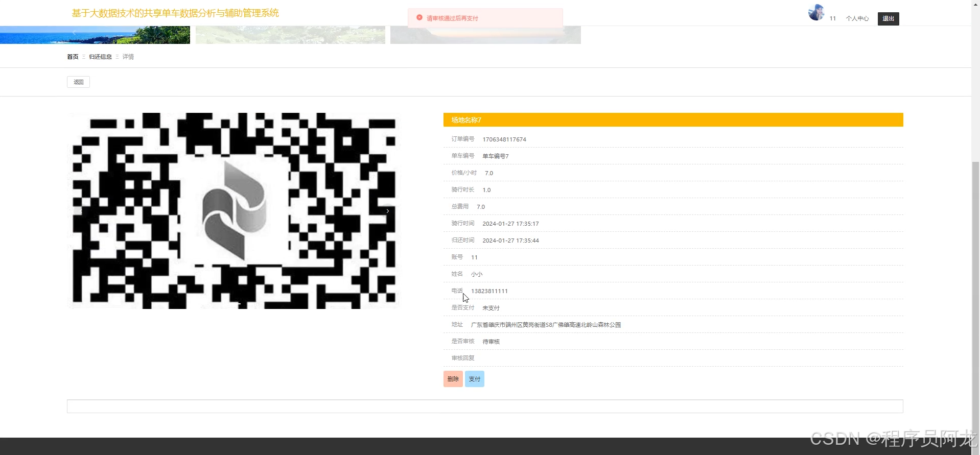Viewport: 980px width, 455px height.
Task: Click the 详情 breadcrumb item
Action: 128,57
